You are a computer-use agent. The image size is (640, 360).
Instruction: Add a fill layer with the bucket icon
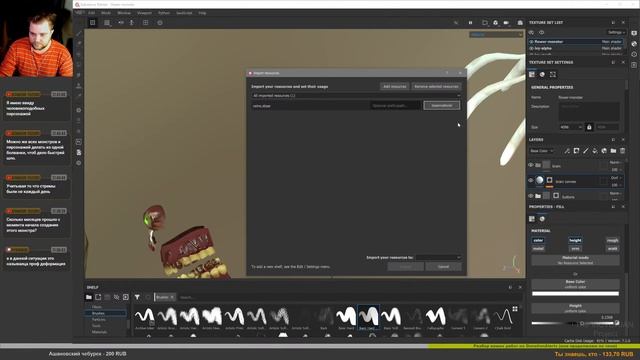(x=595, y=151)
